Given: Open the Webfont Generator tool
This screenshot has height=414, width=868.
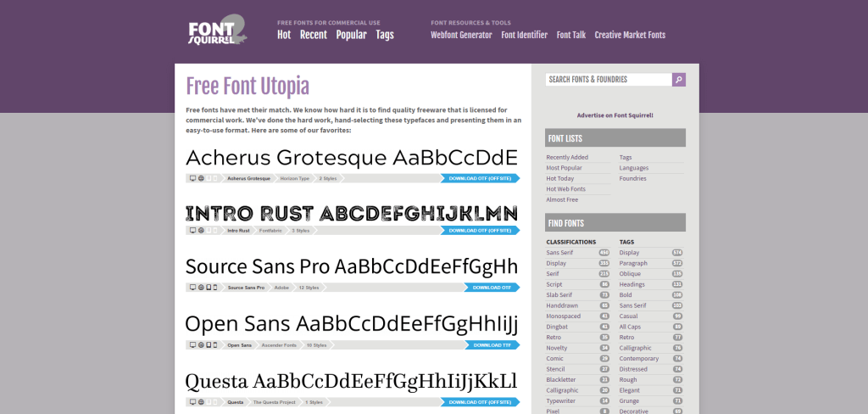Looking at the screenshot, I should [461, 35].
